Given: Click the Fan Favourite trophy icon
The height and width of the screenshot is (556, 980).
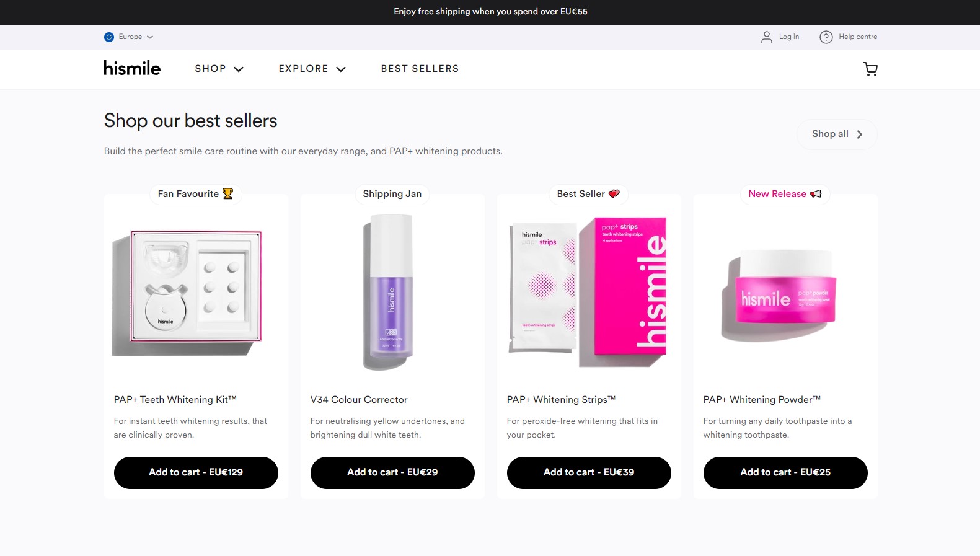Looking at the screenshot, I should [x=227, y=194].
